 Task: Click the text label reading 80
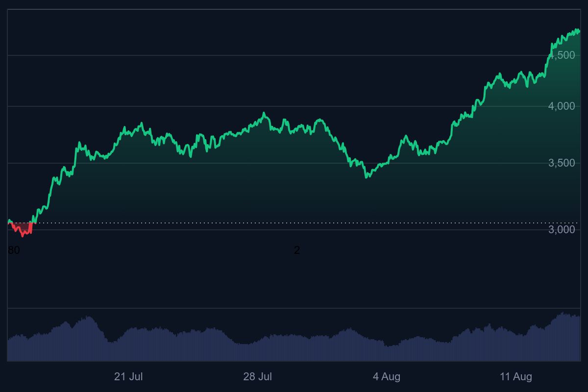(x=13, y=250)
